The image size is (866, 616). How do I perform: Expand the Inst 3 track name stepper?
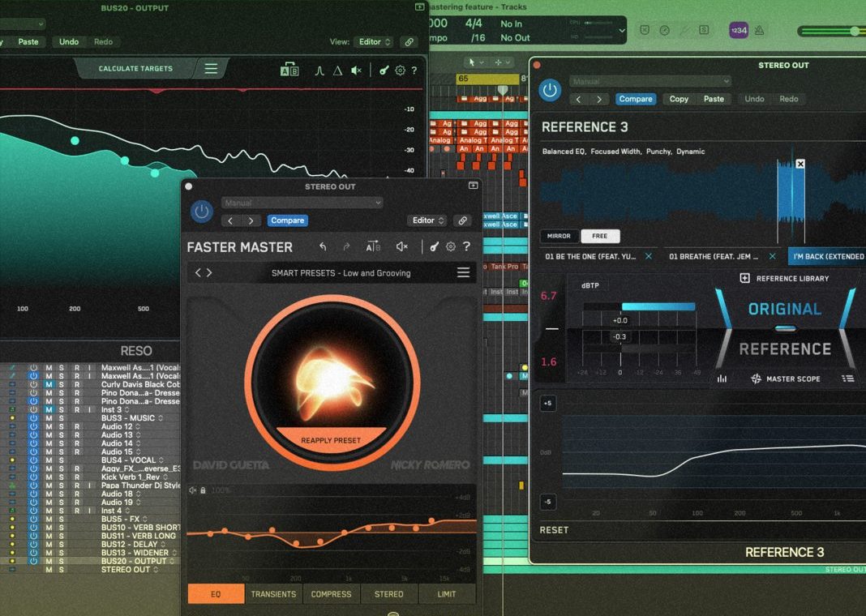coord(127,409)
